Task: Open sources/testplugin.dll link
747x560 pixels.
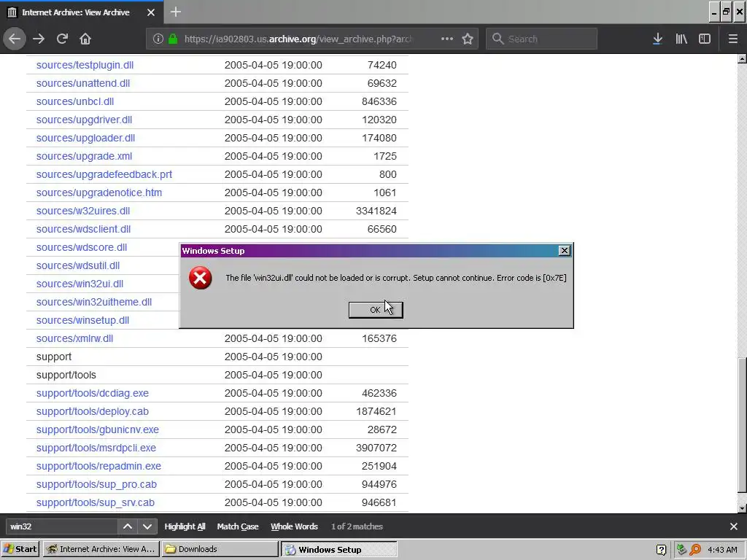Action: 85,65
